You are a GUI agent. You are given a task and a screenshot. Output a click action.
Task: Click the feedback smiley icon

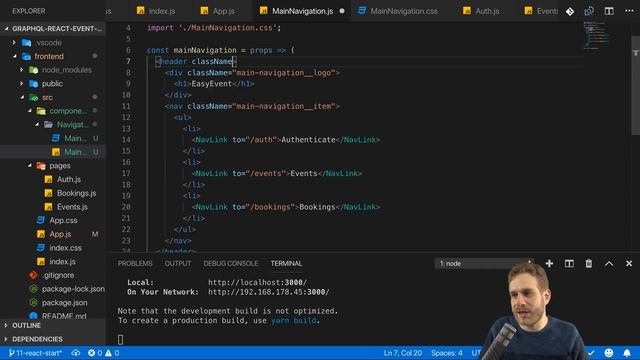(x=609, y=353)
